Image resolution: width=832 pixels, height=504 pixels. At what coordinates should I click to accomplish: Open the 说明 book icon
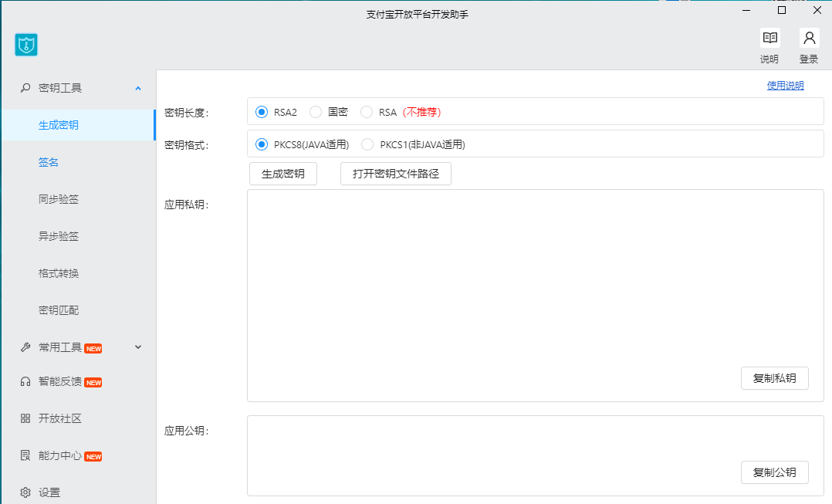(770, 38)
